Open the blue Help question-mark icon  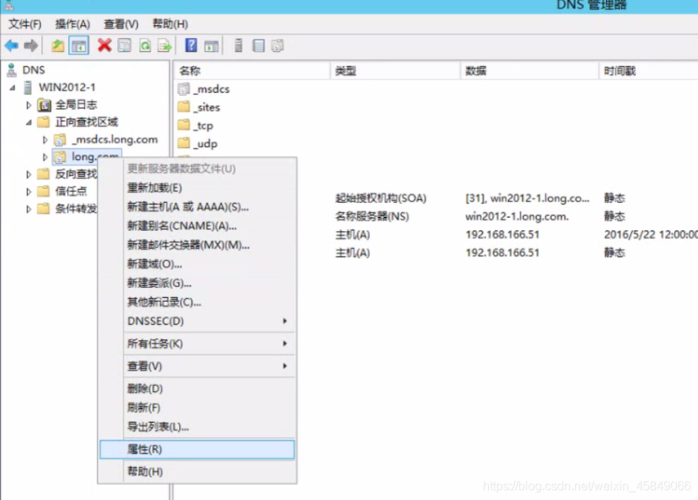pos(191,45)
